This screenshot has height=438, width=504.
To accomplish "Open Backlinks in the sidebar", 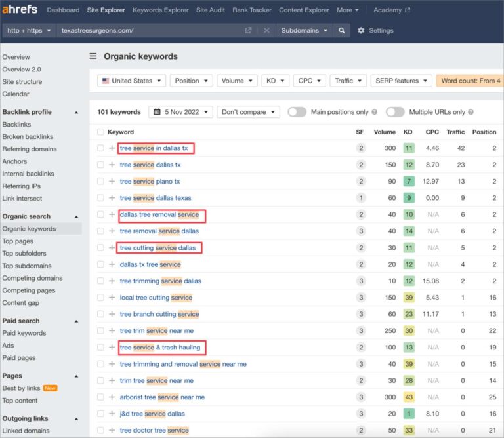I will coord(16,125).
